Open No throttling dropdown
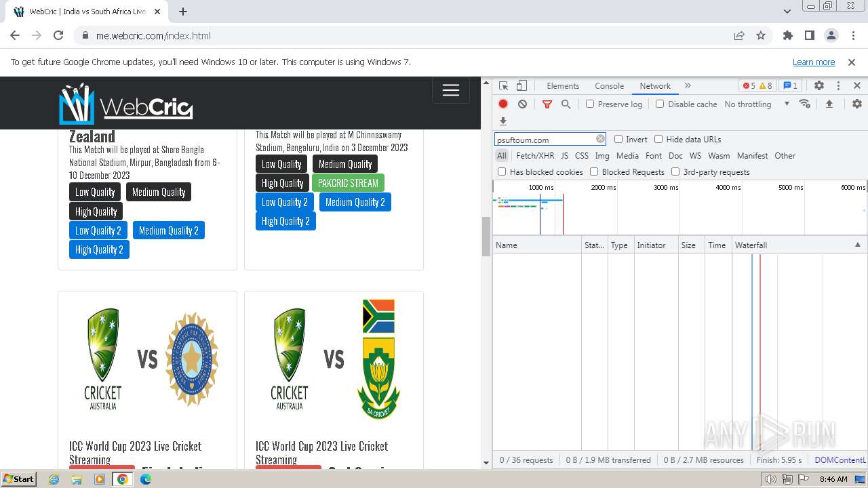This screenshot has height=488, width=868. click(757, 104)
